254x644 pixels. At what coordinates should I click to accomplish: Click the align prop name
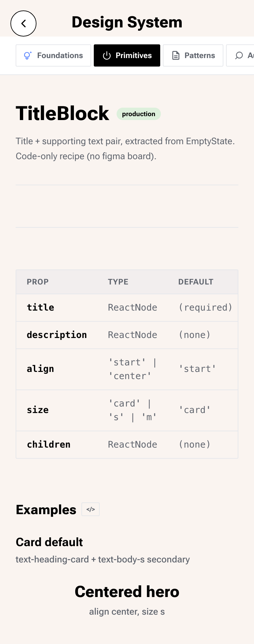[40, 369]
